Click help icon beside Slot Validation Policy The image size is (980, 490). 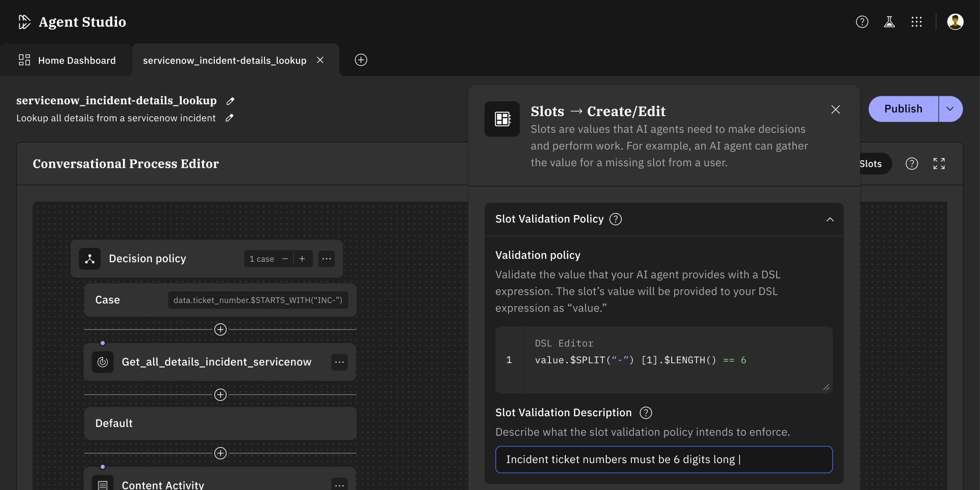pyautogui.click(x=616, y=219)
